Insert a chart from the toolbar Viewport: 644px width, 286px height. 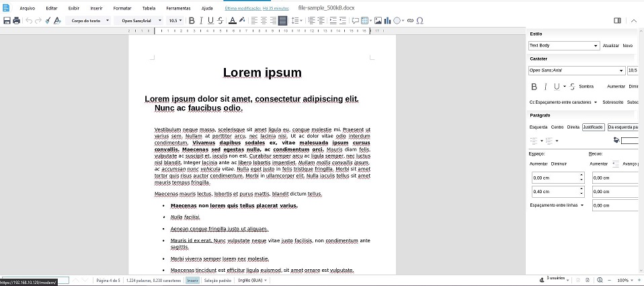point(388,21)
